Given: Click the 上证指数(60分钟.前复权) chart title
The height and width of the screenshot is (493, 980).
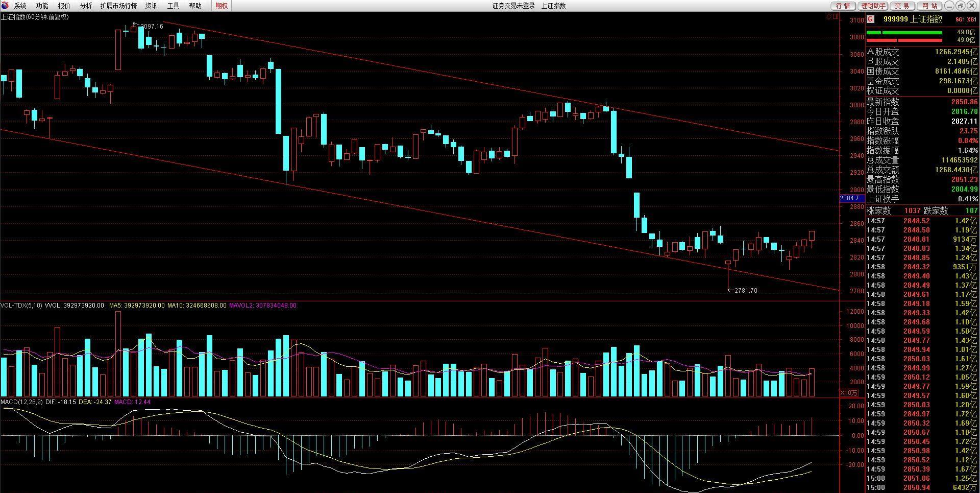Looking at the screenshot, I should coord(35,17).
